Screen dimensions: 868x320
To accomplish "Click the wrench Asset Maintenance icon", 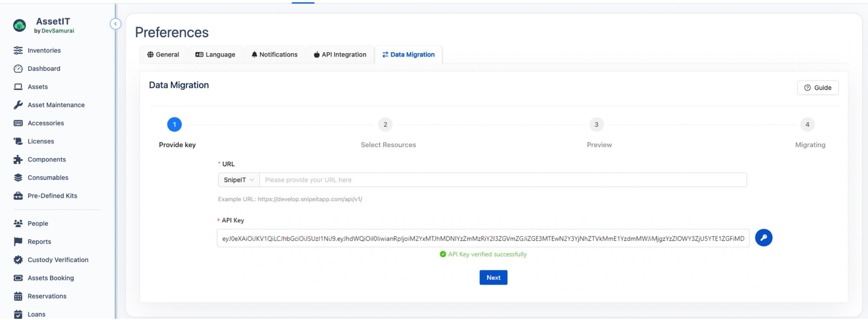I will point(18,105).
